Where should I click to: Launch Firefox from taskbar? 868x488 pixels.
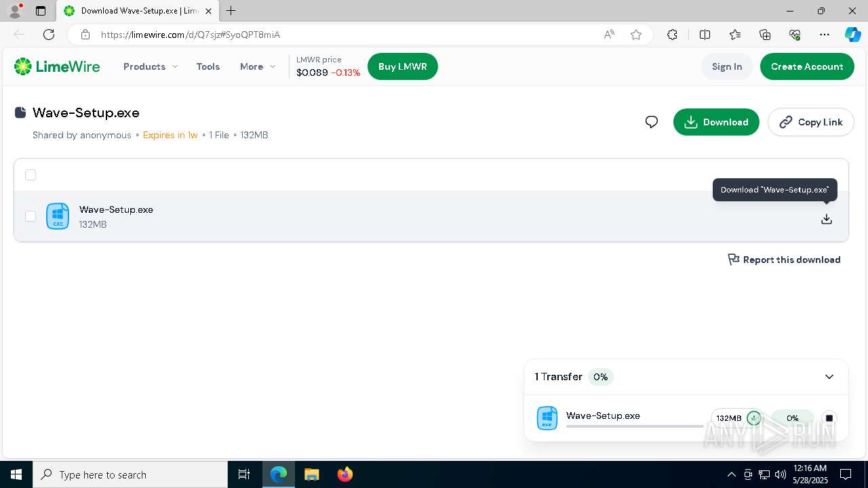point(345,474)
